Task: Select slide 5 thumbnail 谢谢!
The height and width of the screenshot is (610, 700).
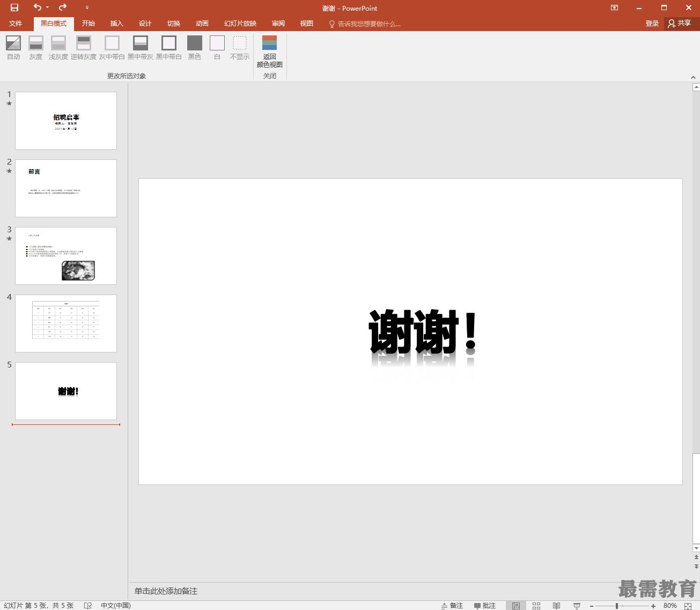Action: click(x=66, y=391)
